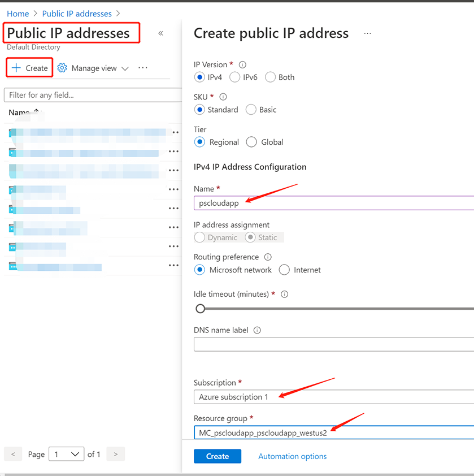The image size is (474, 476).
Task: Select Internet routing preference
Action: point(284,270)
